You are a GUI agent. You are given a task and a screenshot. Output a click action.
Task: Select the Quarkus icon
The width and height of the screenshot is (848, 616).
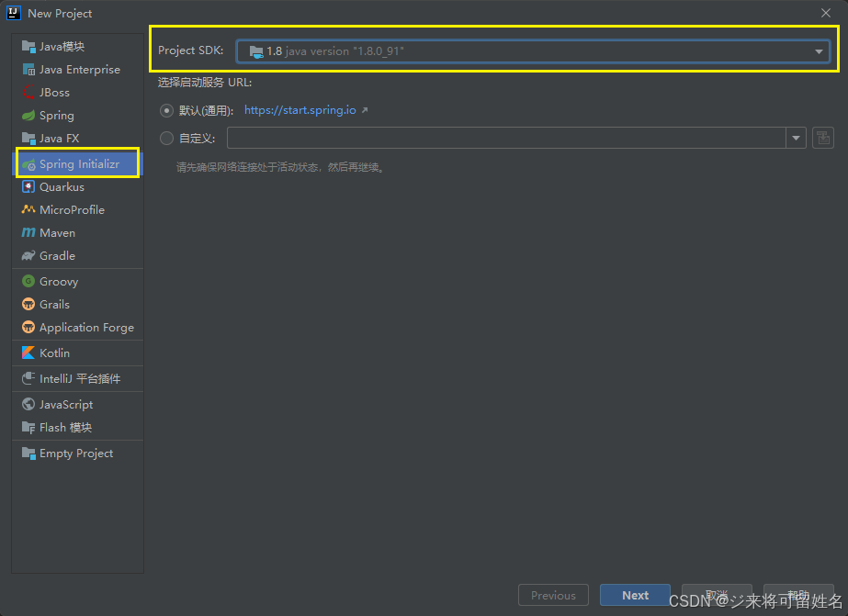(28, 187)
